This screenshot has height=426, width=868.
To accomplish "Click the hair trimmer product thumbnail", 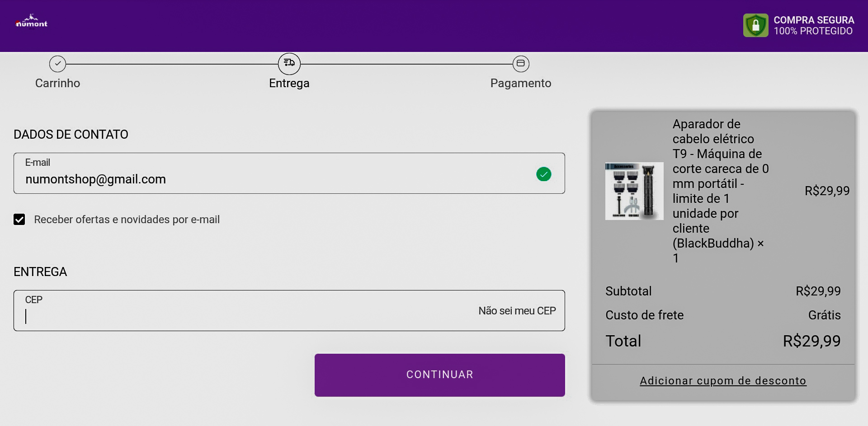I will click(x=634, y=191).
